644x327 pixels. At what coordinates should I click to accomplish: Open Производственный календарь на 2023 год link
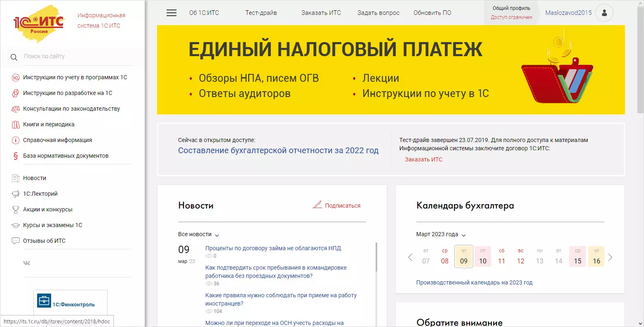(x=475, y=283)
